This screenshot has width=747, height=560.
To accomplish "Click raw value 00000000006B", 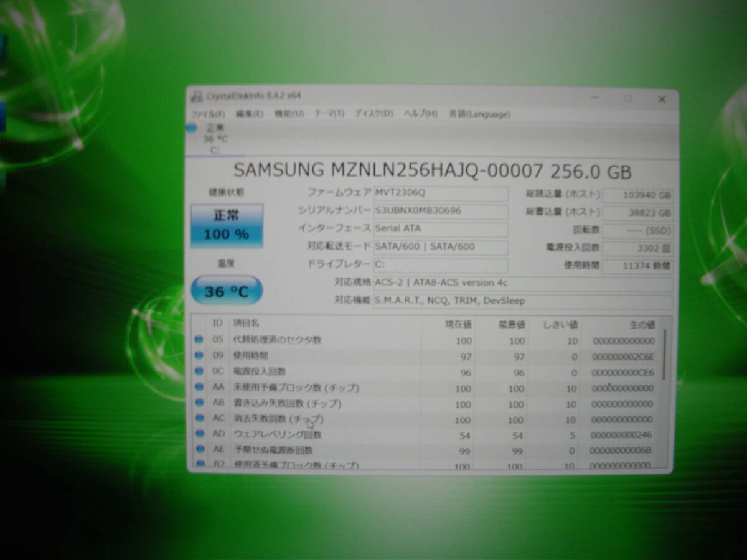I will [x=620, y=450].
